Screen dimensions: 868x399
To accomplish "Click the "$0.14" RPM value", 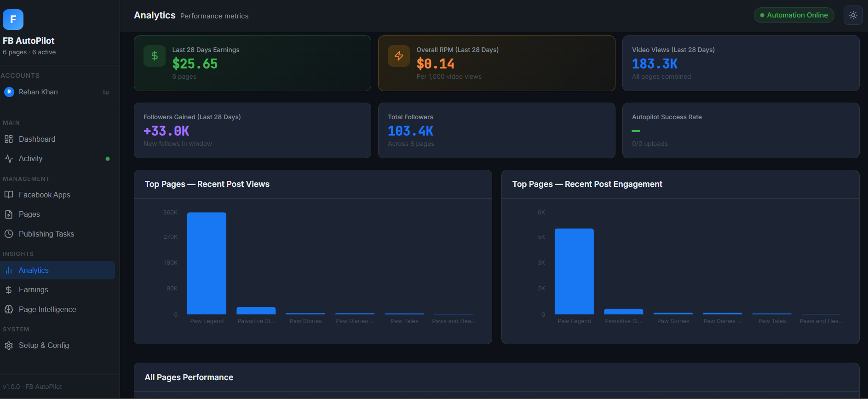I will [x=436, y=64].
